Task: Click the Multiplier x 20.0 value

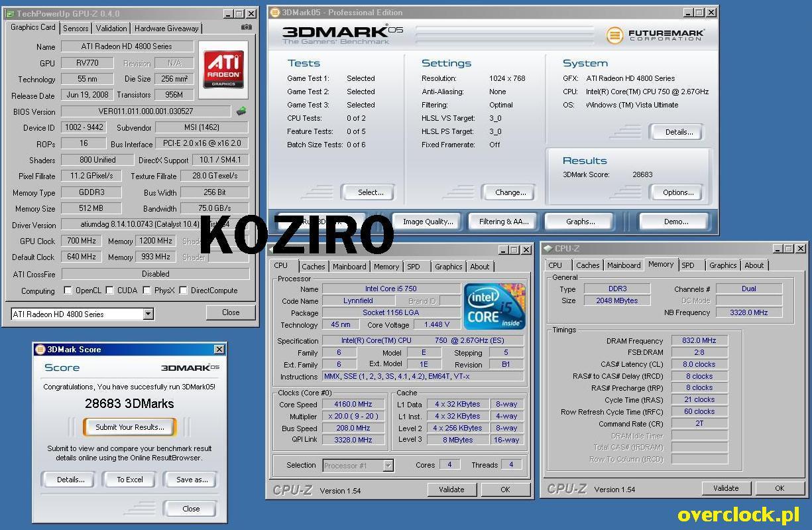Action: pos(354,416)
